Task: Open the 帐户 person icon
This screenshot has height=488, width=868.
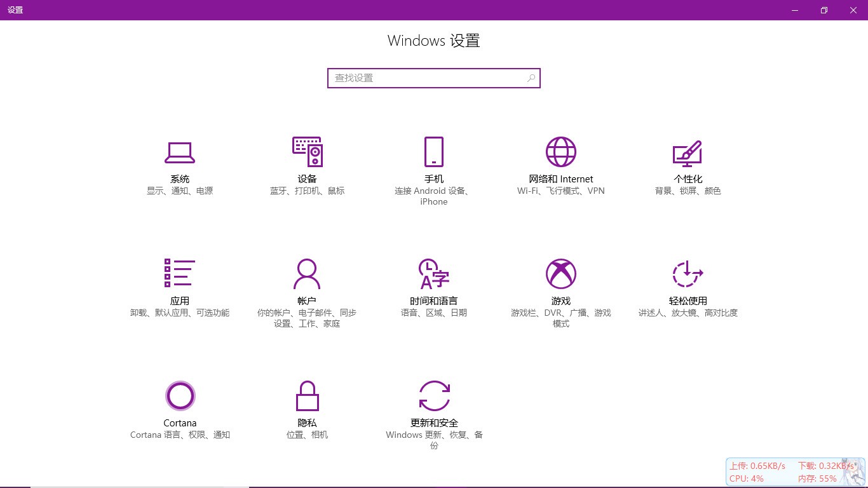Action: click(307, 274)
